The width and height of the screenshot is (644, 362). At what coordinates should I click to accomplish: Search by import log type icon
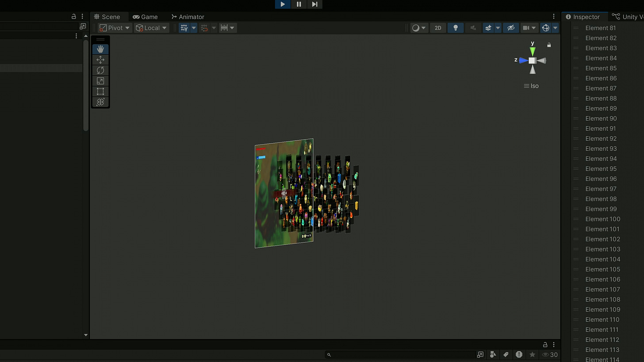tap(519, 354)
